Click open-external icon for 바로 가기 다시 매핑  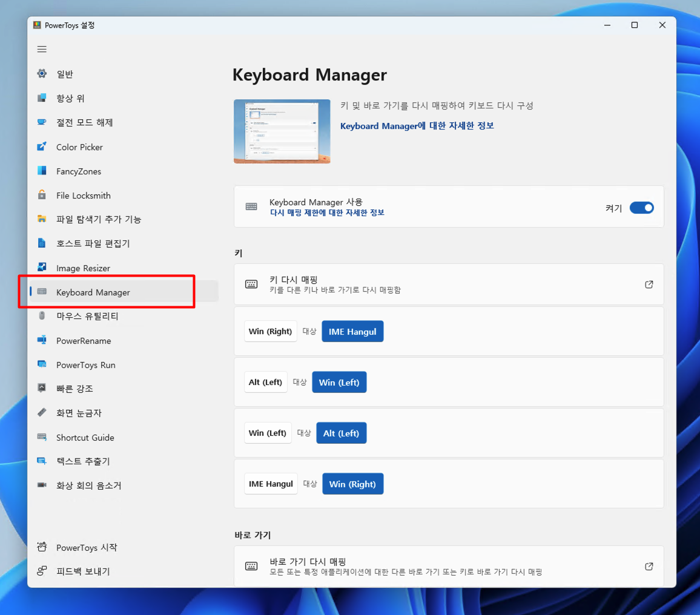tap(649, 567)
